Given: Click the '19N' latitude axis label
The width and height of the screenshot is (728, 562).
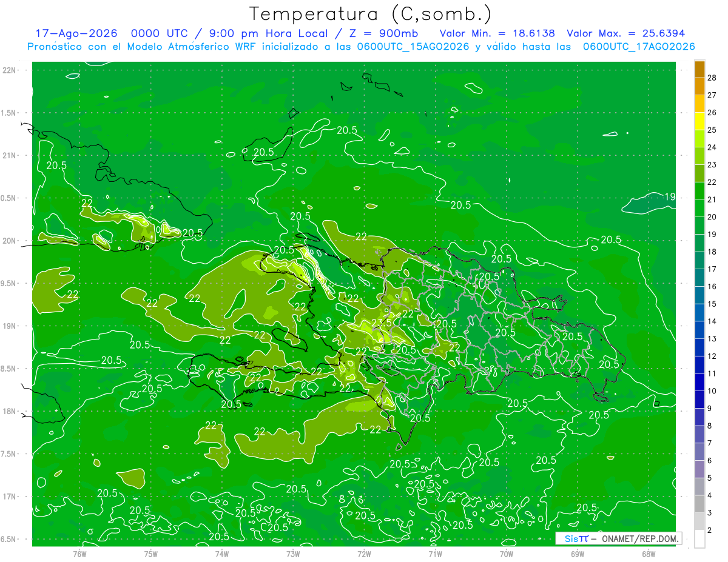Looking at the screenshot, I should 9,326.
